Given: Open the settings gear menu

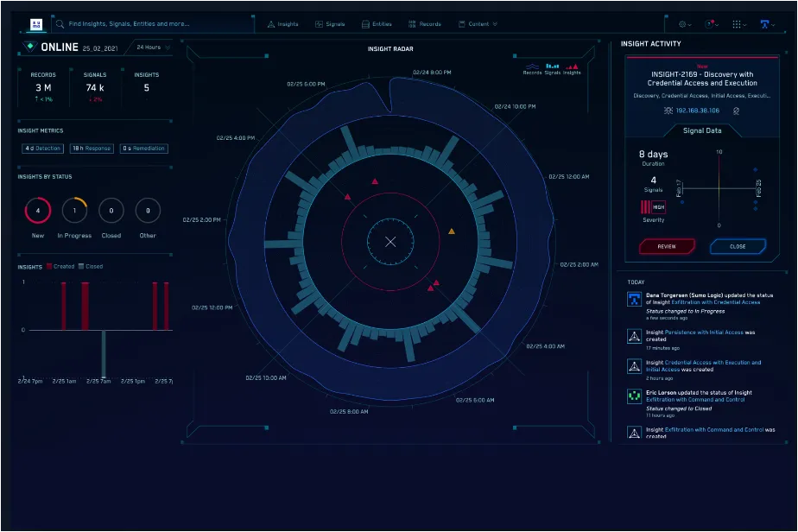Looking at the screenshot, I should coord(683,24).
